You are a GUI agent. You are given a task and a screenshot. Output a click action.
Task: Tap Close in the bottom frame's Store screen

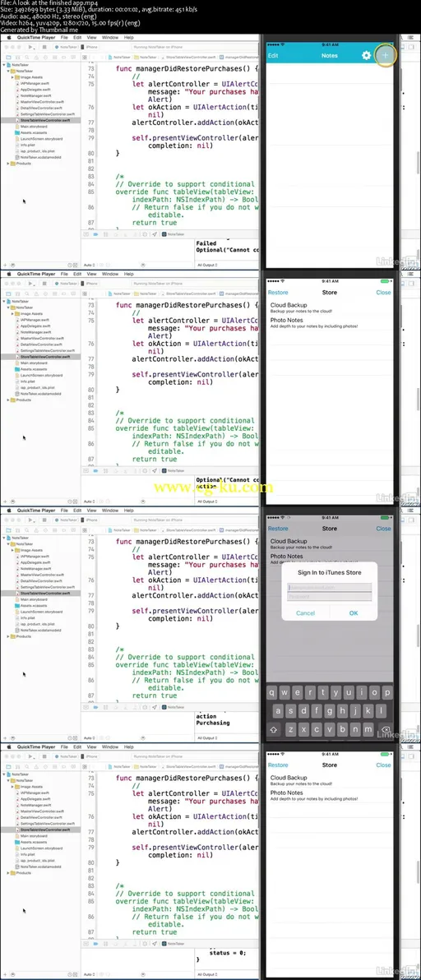tap(383, 765)
